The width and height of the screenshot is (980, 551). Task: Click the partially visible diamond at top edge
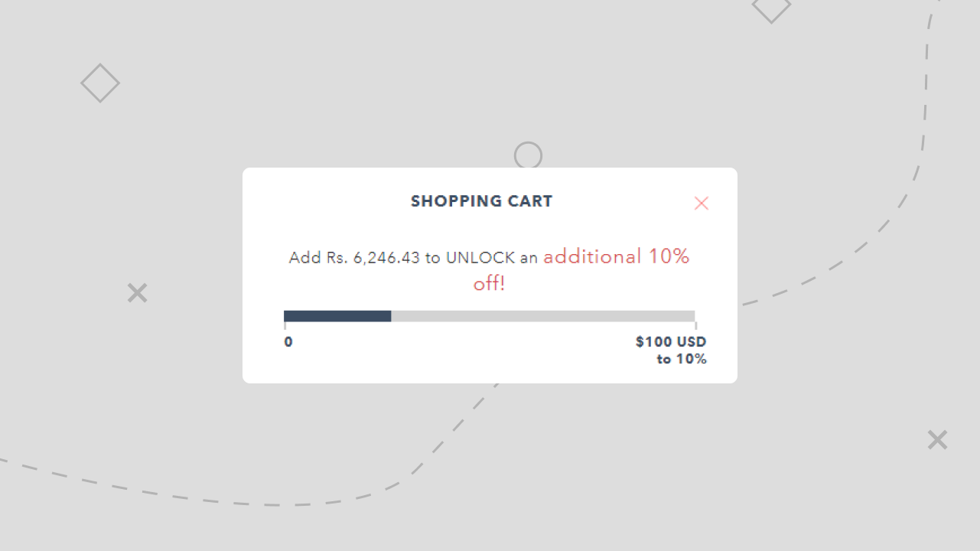coord(771,8)
